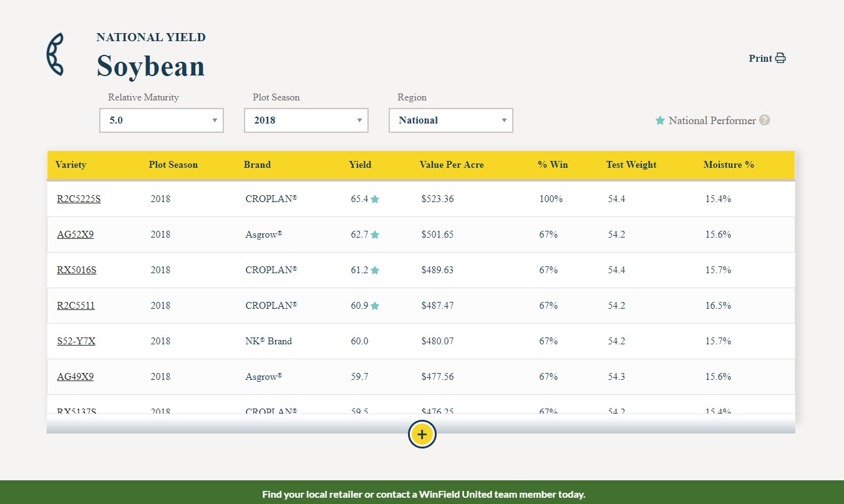Open variety AG49X9 link
The image size is (844, 504).
[x=75, y=377]
